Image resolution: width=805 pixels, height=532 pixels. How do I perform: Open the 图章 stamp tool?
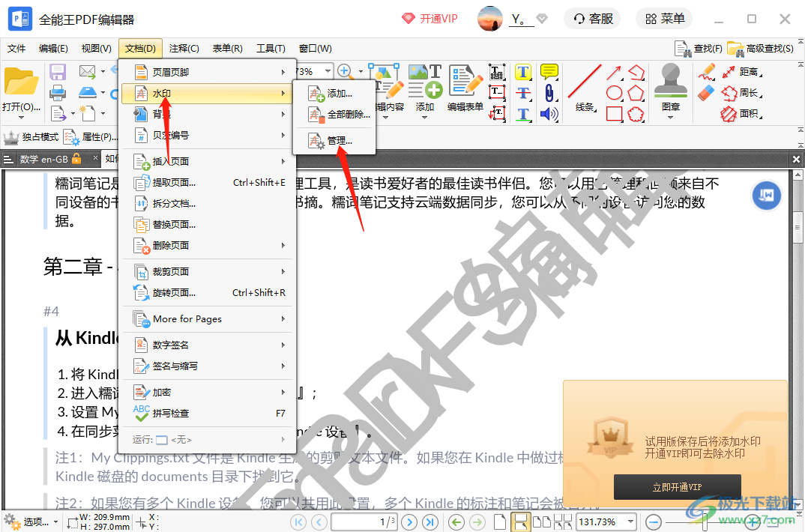click(671, 87)
